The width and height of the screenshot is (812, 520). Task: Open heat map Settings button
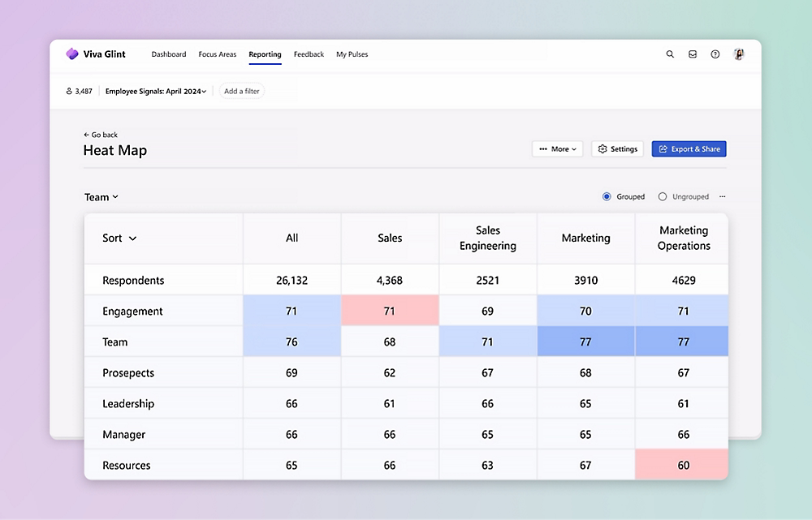click(617, 149)
